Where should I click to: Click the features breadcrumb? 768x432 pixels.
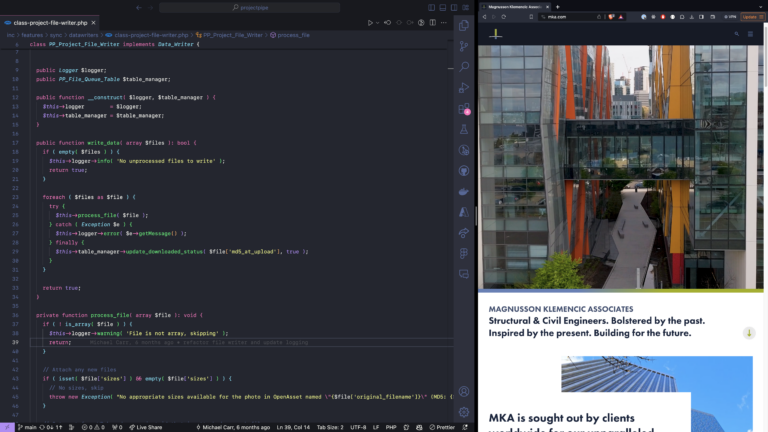32,35
